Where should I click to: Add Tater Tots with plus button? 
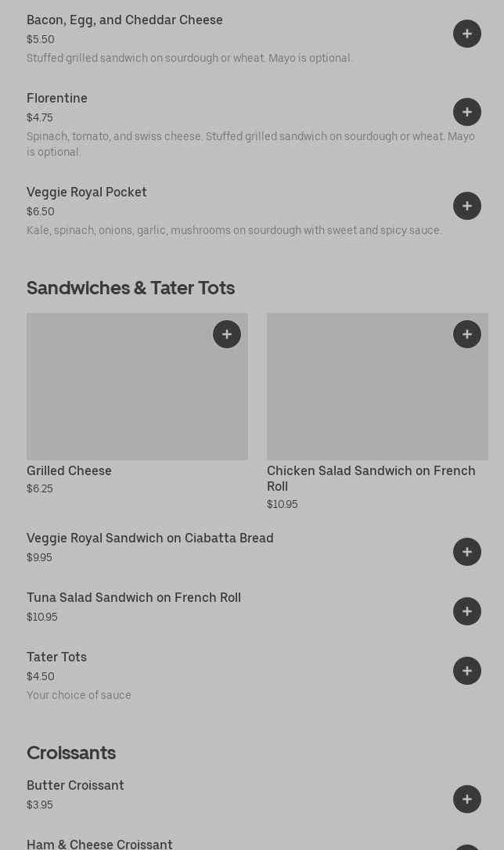click(466, 671)
